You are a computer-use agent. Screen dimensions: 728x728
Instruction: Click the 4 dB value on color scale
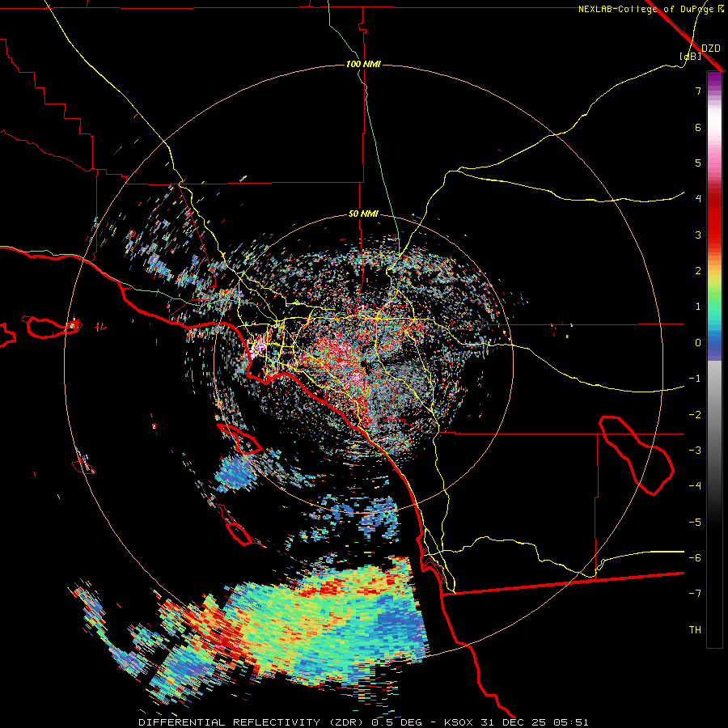[698, 199]
